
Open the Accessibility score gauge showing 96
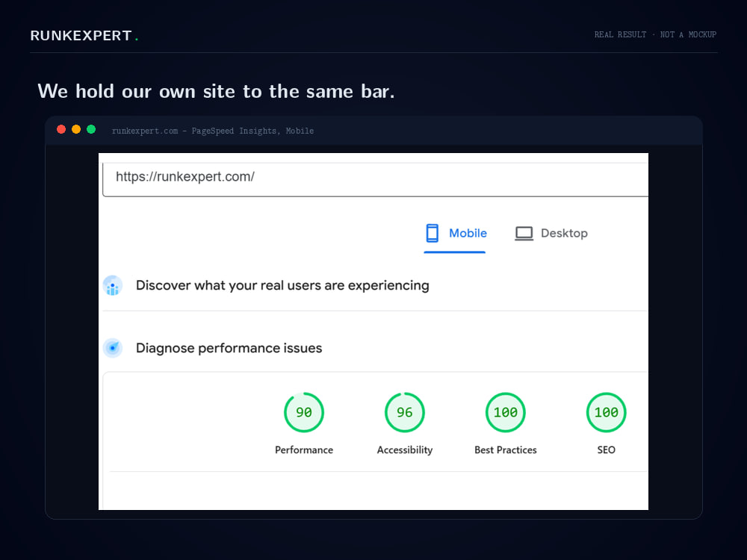pyautogui.click(x=404, y=412)
